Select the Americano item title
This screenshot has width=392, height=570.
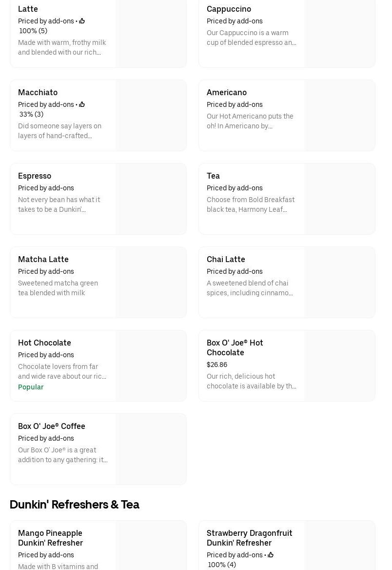pos(226,92)
